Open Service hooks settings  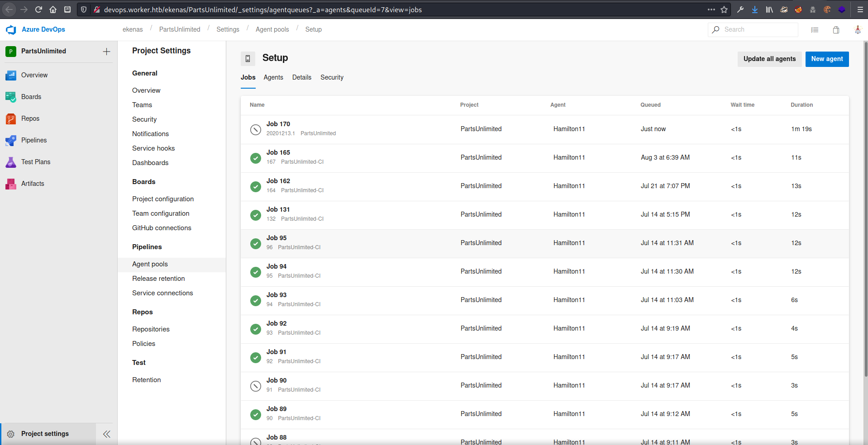tap(153, 148)
